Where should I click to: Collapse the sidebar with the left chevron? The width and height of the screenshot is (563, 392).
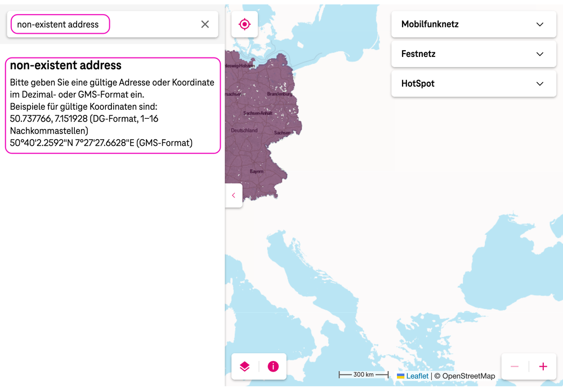pyautogui.click(x=234, y=195)
